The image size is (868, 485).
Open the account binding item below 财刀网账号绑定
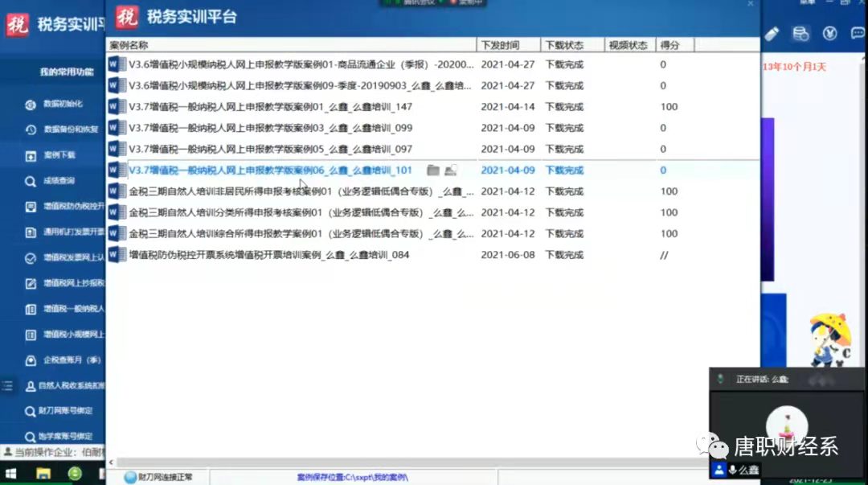tap(59, 436)
